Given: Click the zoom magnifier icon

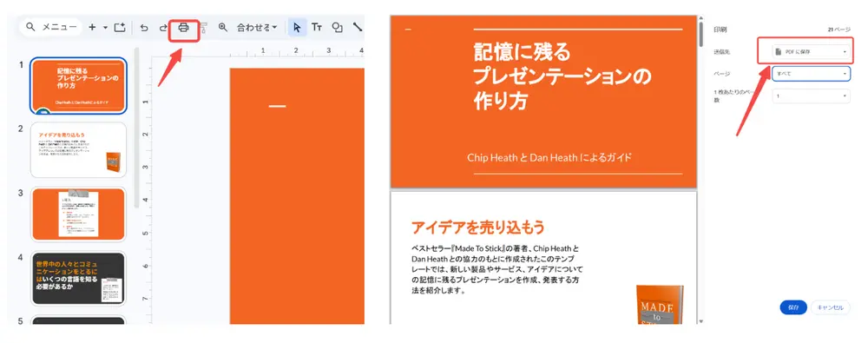Looking at the screenshot, I should pos(223,27).
